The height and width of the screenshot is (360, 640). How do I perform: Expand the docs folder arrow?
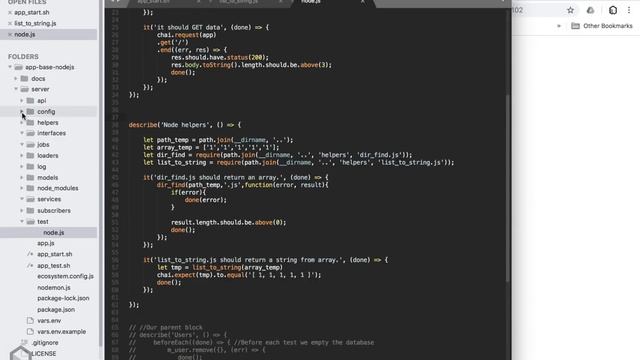tap(16, 78)
